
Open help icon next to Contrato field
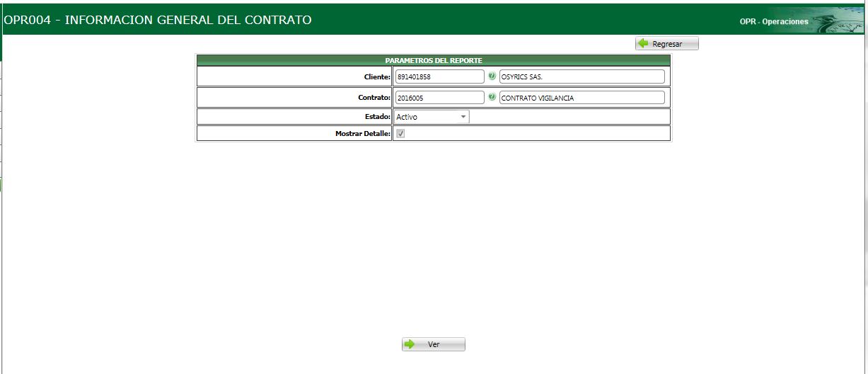click(x=492, y=97)
